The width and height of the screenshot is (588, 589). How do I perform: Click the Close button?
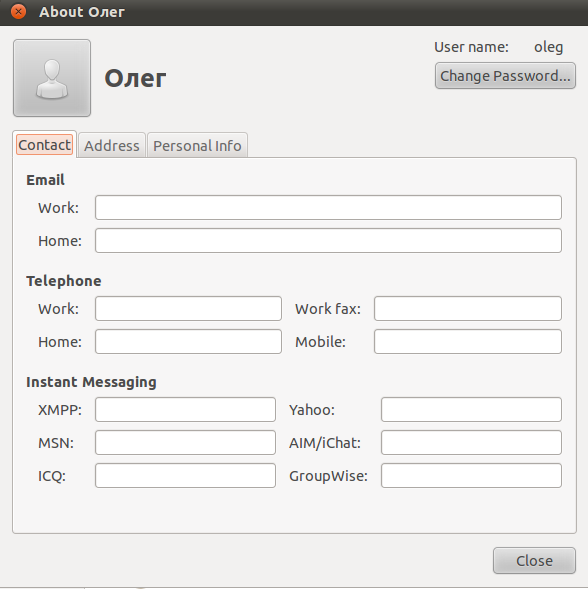point(534,560)
